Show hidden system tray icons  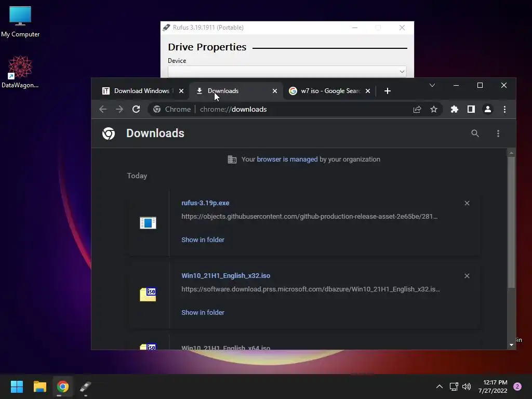pos(439,387)
